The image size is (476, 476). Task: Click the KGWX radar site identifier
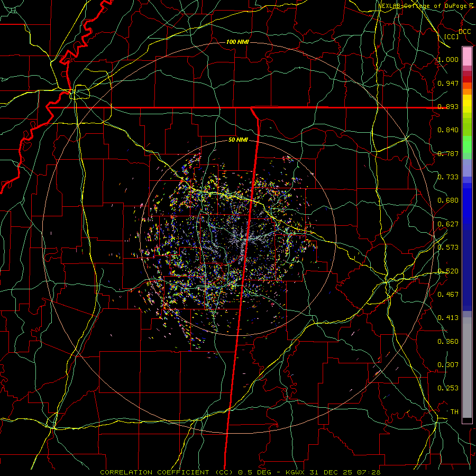tap(296, 472)
